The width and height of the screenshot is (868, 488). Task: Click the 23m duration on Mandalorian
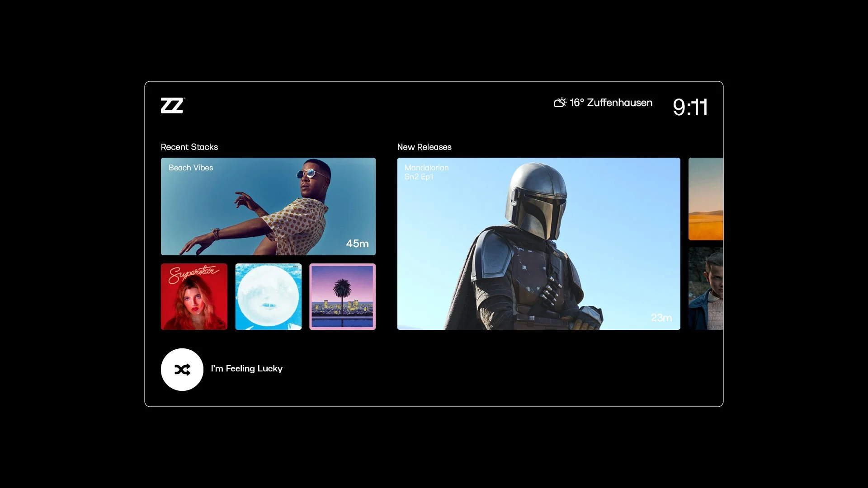[661, 318]
